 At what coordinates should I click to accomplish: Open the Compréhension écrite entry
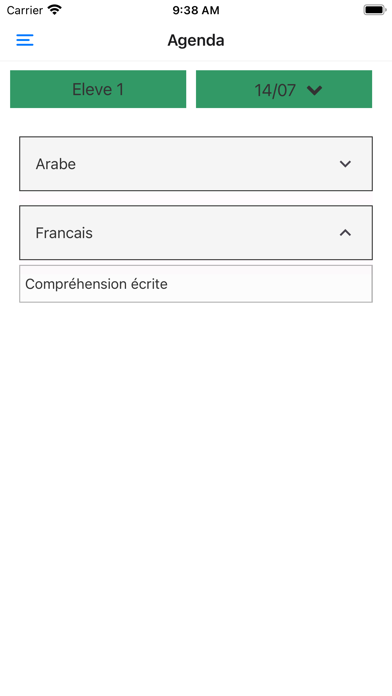click(x=196, y=284)
